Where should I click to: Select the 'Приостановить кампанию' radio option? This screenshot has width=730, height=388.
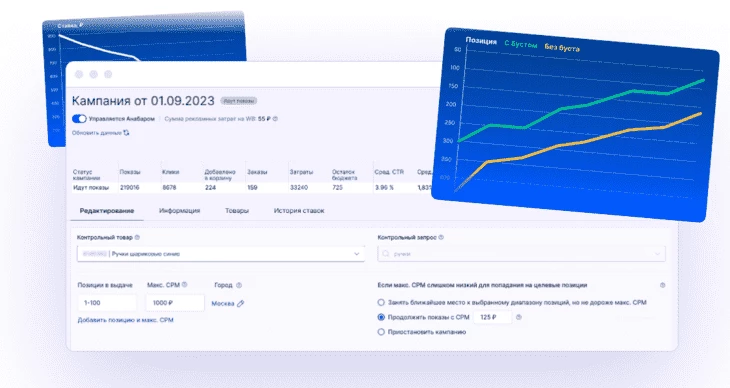coord(381,332)
